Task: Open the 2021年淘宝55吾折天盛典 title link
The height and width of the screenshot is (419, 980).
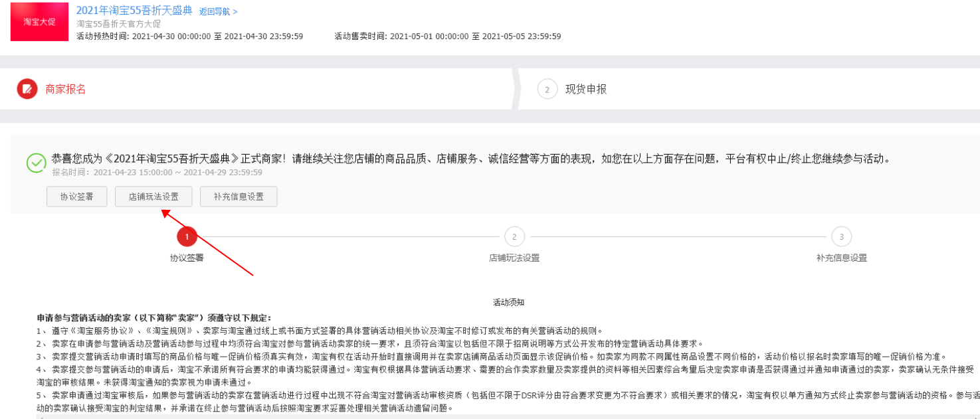Action: pyautogui.click(x=134, y=11)
